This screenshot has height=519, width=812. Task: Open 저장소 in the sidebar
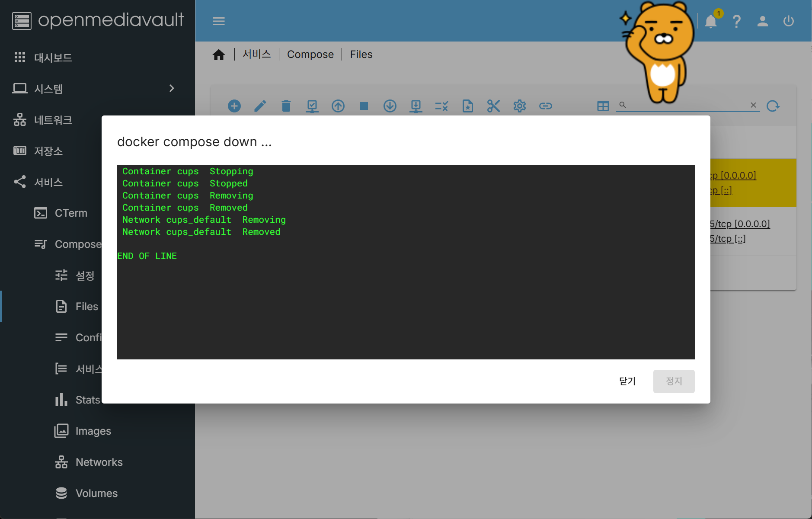[x=51, y=151]
